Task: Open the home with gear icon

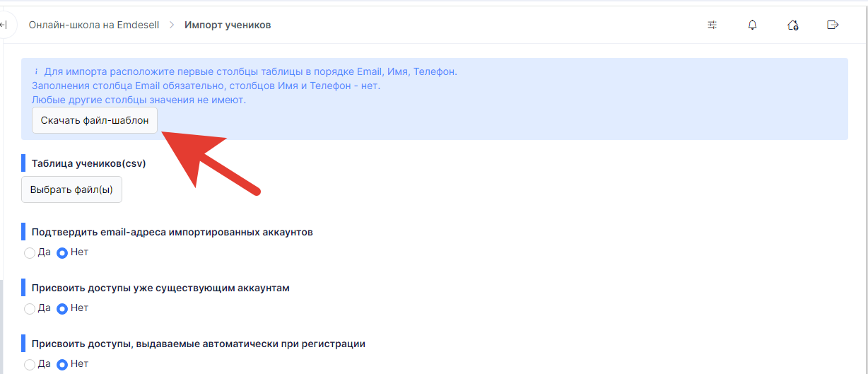Action: (x=792, y=25)
